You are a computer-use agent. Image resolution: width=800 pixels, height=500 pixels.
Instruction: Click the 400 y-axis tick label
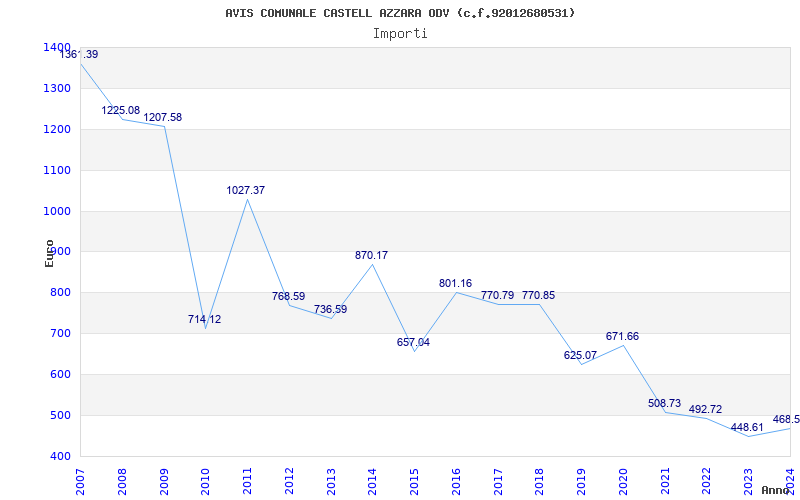[x=60, y=456]
